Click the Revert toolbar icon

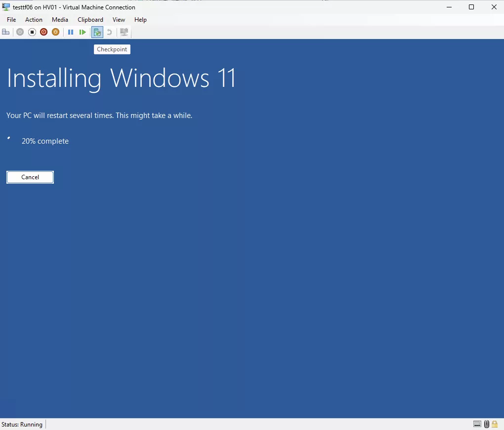(x=109, y=32)
